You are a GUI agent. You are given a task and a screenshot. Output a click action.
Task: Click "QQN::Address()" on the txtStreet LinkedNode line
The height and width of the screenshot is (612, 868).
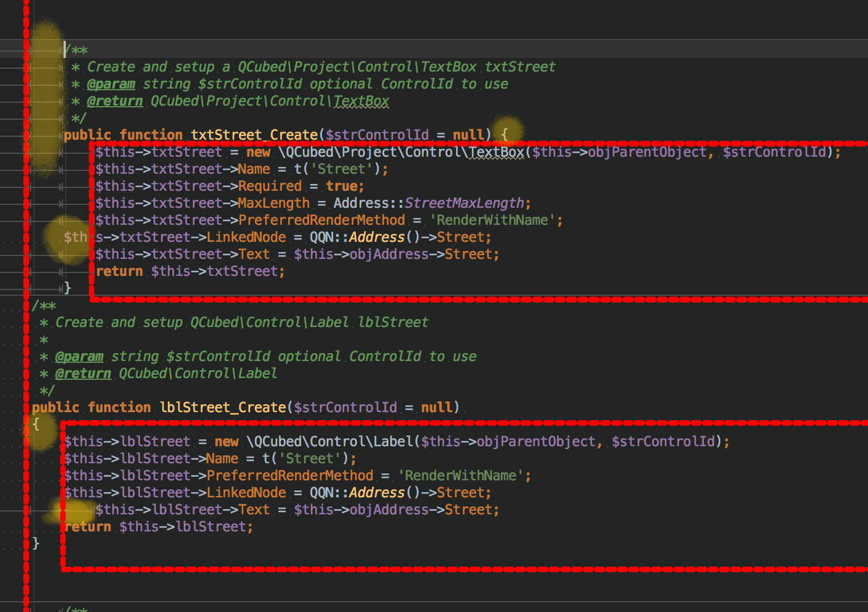(x=365, y=237)
